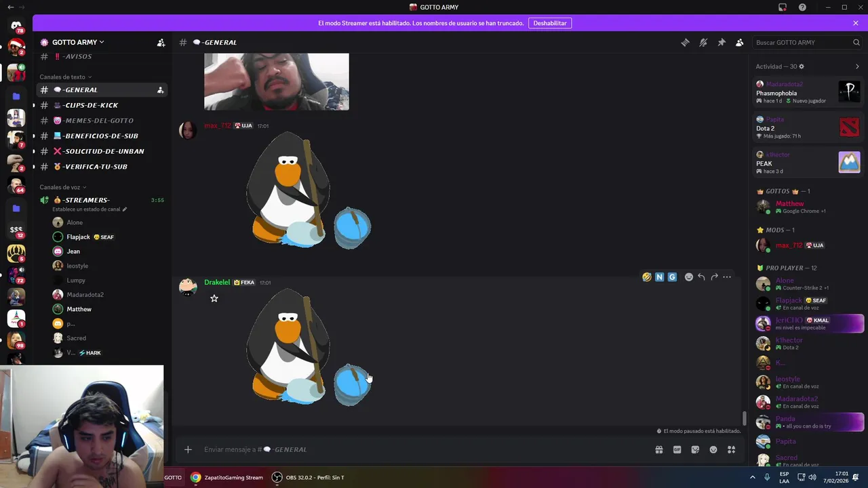Image resolution: width=868 pixels, height=488 pixels.
Task: Open attachment plus button in message bar
Action: [x=188, y=449]
